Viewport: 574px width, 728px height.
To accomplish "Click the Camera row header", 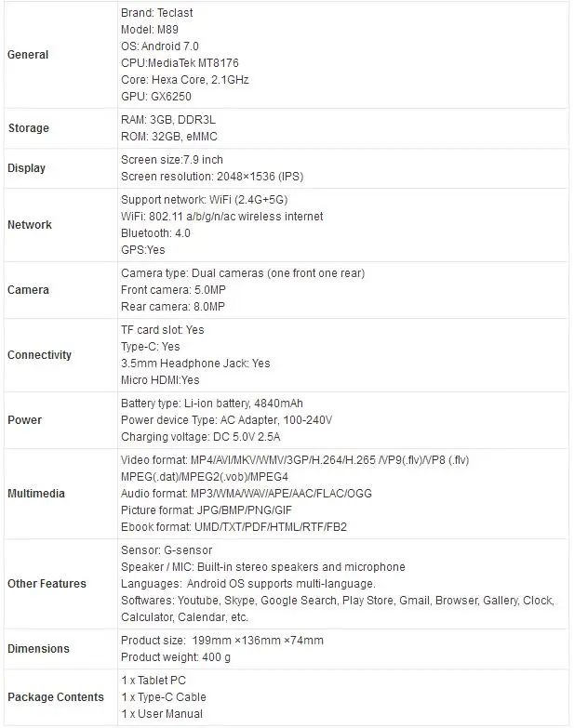I will (x=28, y=290).
